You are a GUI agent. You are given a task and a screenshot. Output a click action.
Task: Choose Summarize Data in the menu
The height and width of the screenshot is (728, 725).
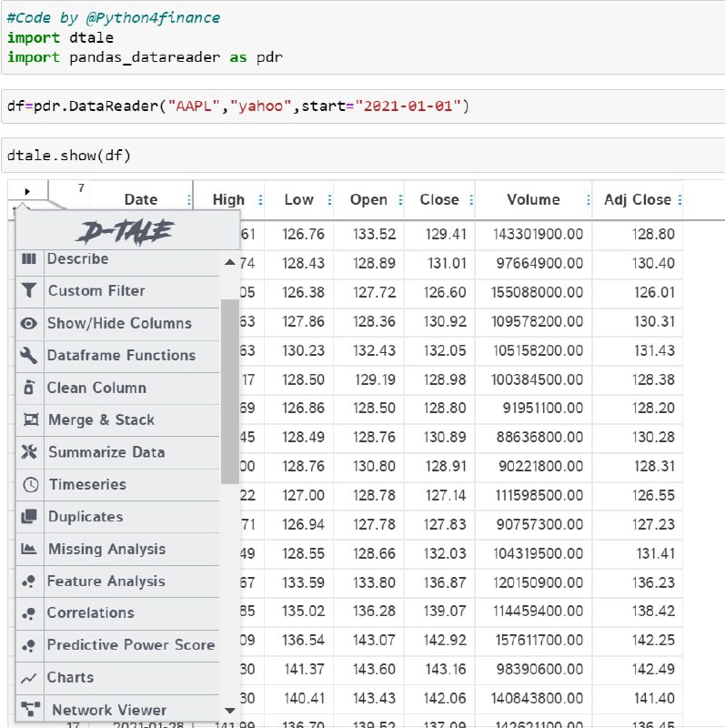tap(117, 452)
